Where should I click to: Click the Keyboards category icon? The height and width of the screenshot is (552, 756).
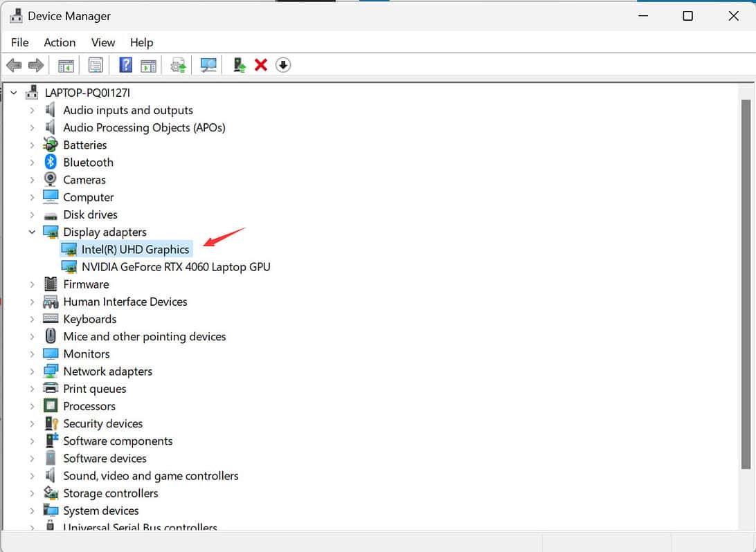point(50,319)
